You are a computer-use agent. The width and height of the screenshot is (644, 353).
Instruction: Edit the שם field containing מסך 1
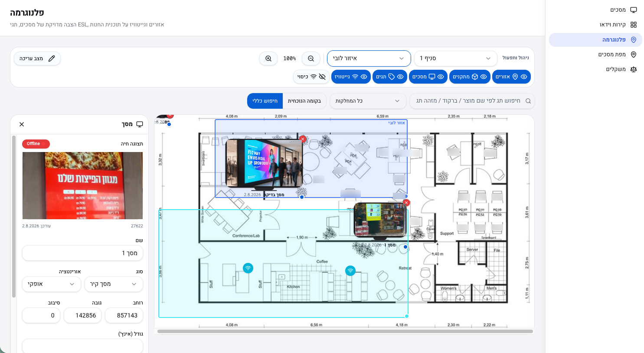(x=82, y=253)
